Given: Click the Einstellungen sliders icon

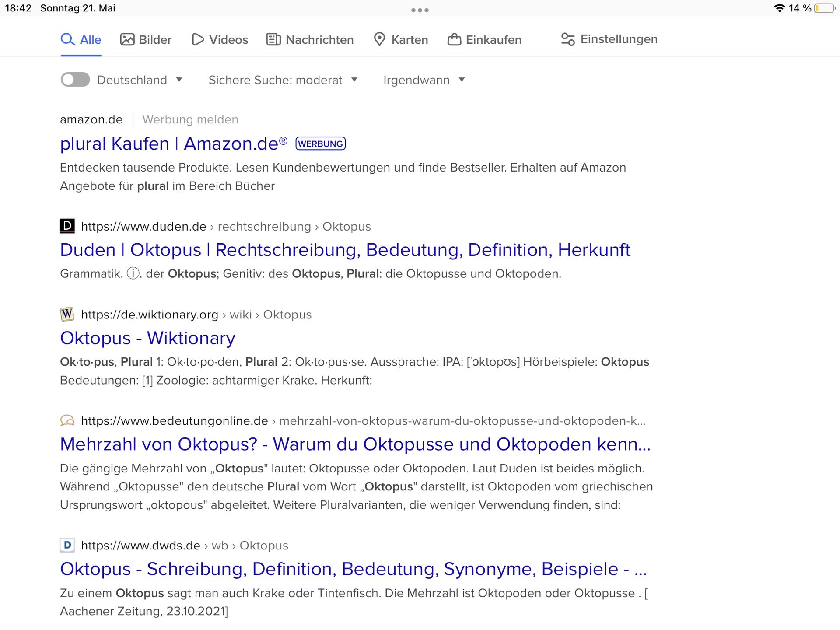Looking at the screenshot, I should click(x=568, y=39).
